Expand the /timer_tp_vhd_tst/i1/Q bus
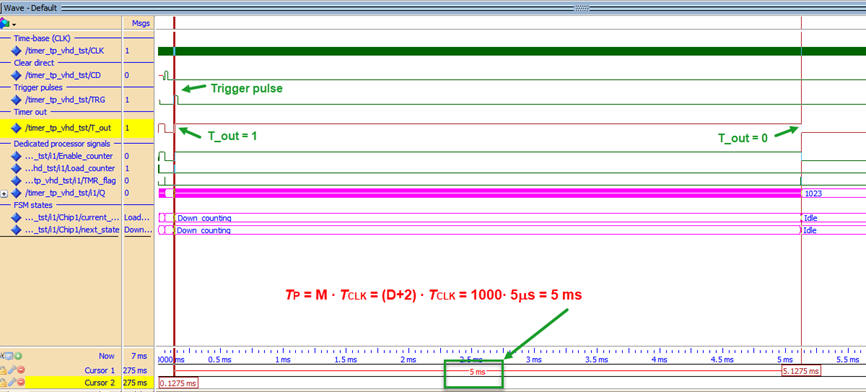The image size is (866, 392). click(4, 194)
